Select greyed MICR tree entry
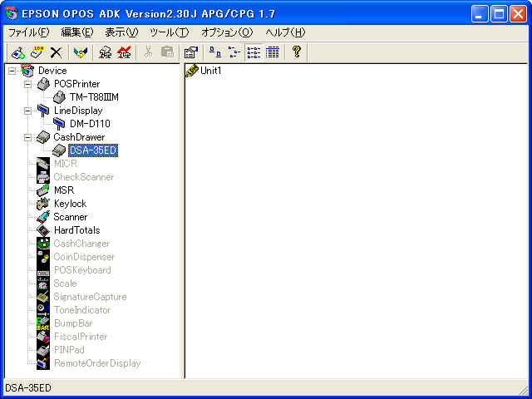 tap(66, 164)
